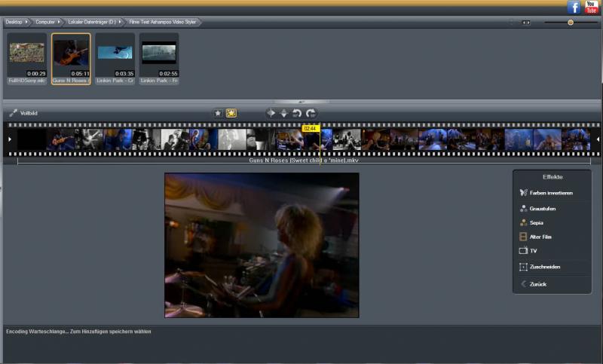Apply the Farben invertieren effect

[546, 193]
